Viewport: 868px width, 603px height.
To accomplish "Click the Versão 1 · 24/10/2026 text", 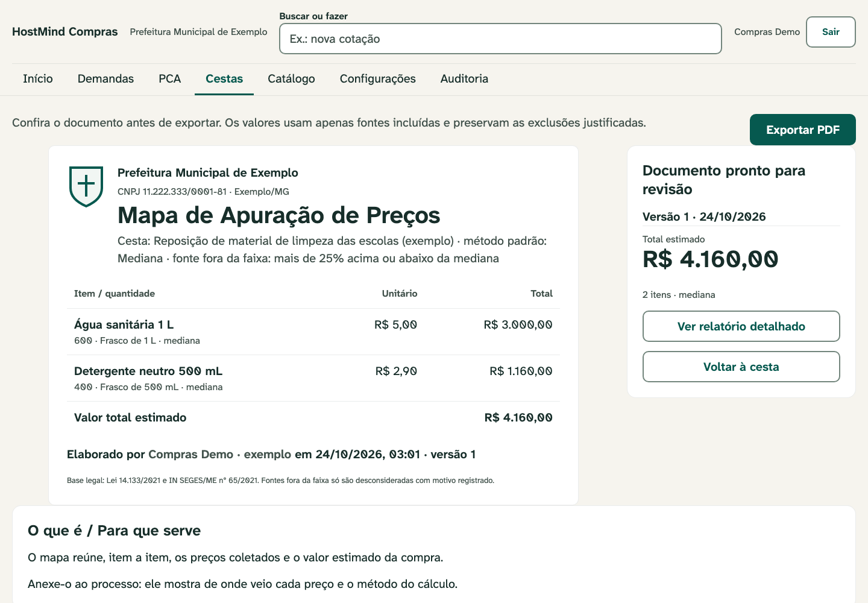I will coord(704,216).
